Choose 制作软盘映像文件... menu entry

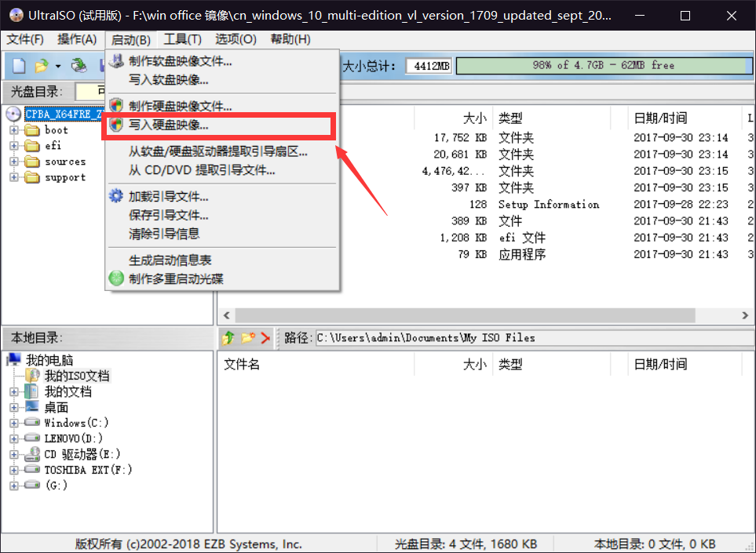[x=222, y=61]
